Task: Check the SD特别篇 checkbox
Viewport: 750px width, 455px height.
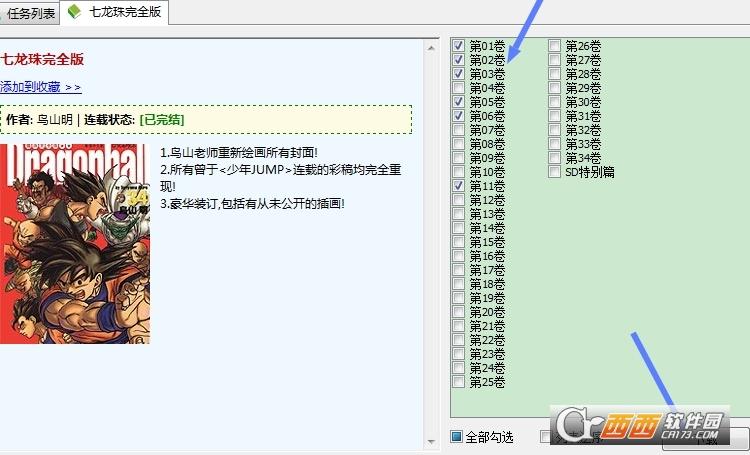Action: click(x=554, y=171)
